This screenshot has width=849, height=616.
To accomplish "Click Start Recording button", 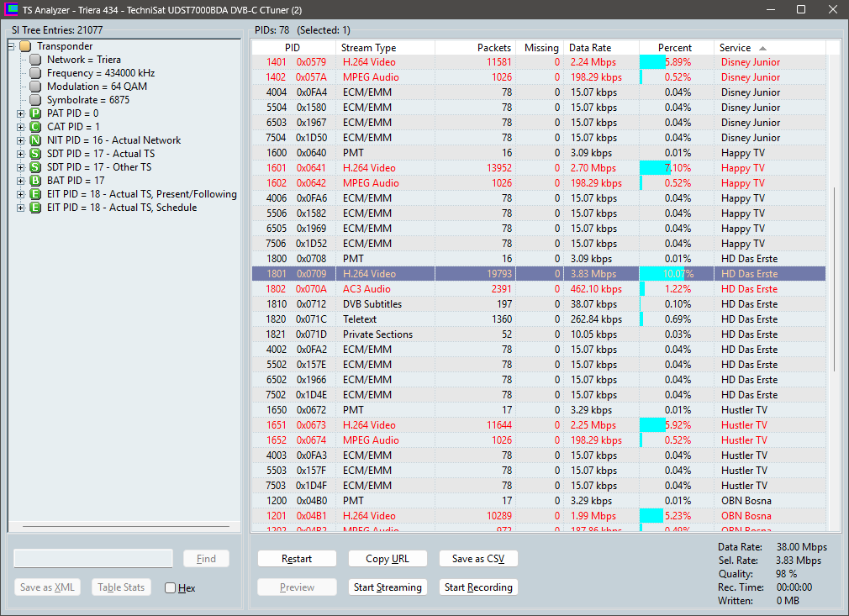I will (478, 587).
